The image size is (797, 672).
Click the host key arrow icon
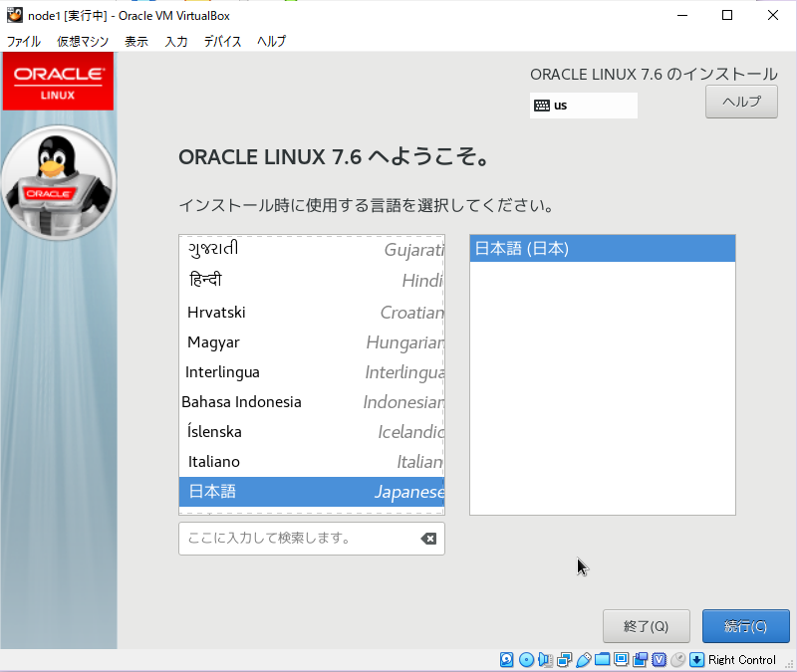[x=696, y=659]
